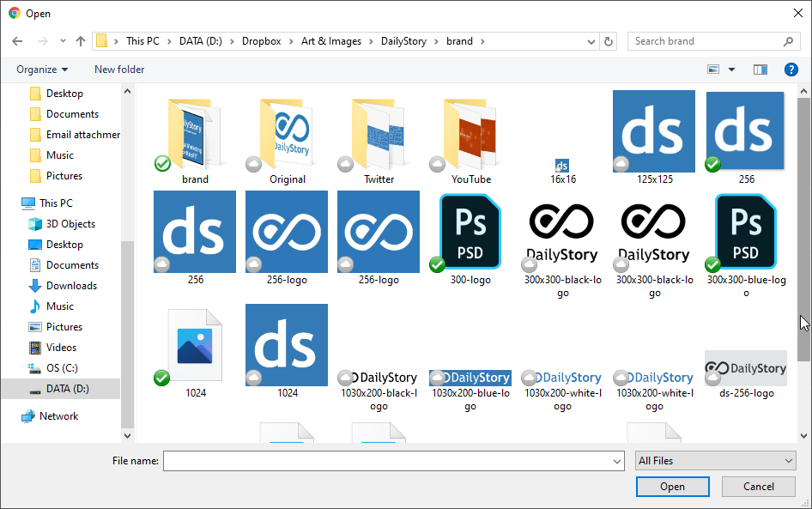Select the 1030x200-blue-logo file
The width and height of the screenshot is (812, 509).
pyautogui.click(x=470, y=391)
